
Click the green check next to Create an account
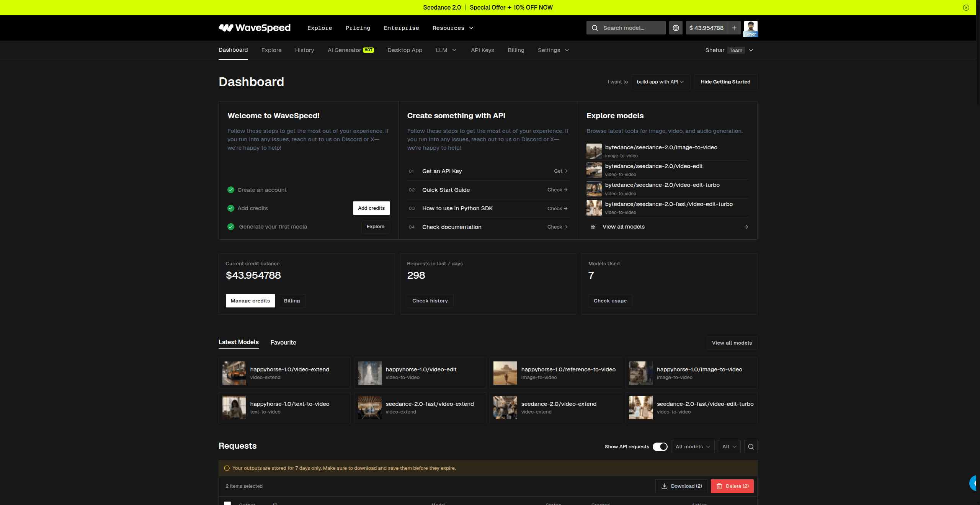tap(231, 190)
